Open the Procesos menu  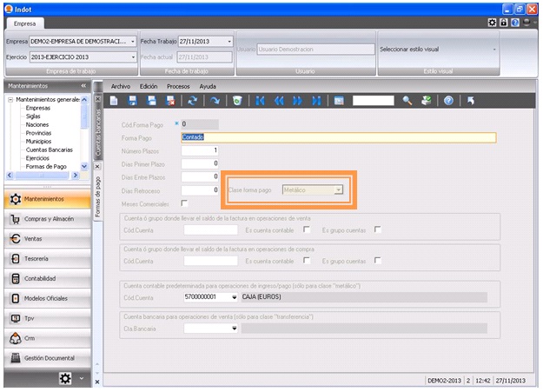pyautogui.click(x=178, y=87)
